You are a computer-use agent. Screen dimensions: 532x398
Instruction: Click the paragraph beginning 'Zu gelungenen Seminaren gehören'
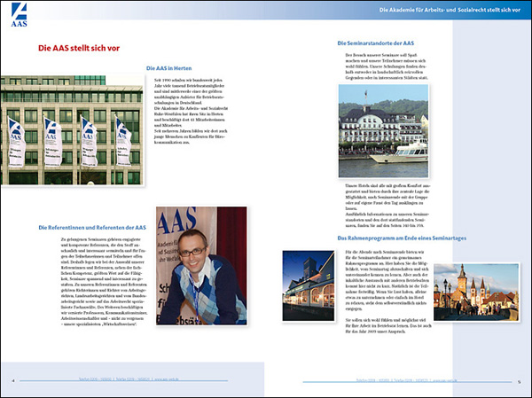(104, 282)
